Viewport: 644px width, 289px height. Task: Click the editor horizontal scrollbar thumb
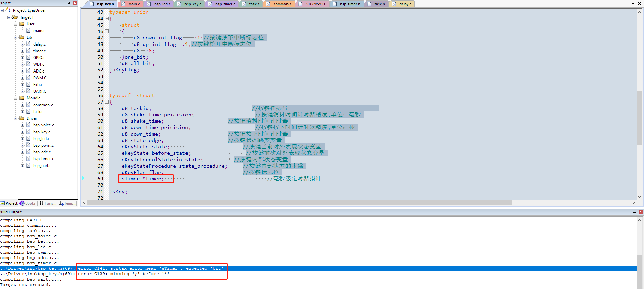300,203
